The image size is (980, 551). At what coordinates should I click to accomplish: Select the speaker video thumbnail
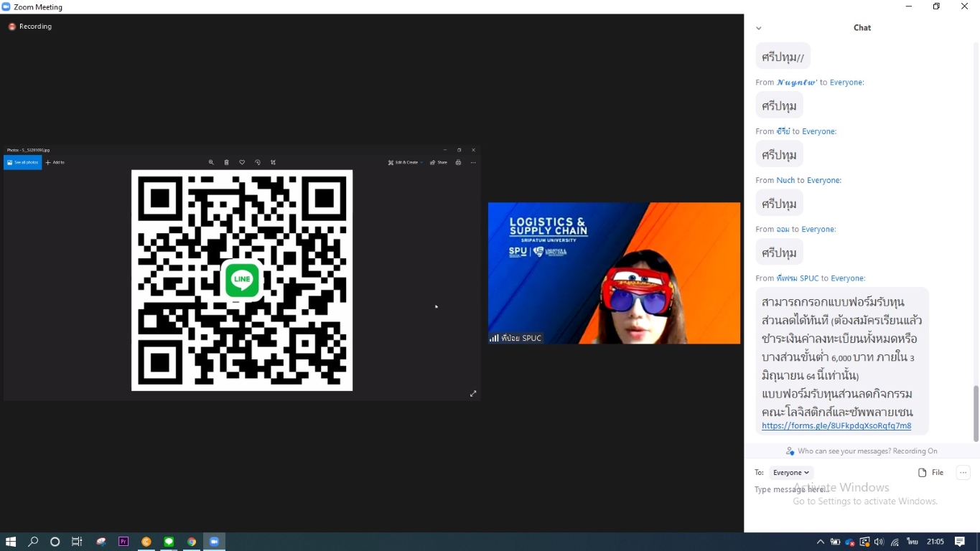point(614,273)
